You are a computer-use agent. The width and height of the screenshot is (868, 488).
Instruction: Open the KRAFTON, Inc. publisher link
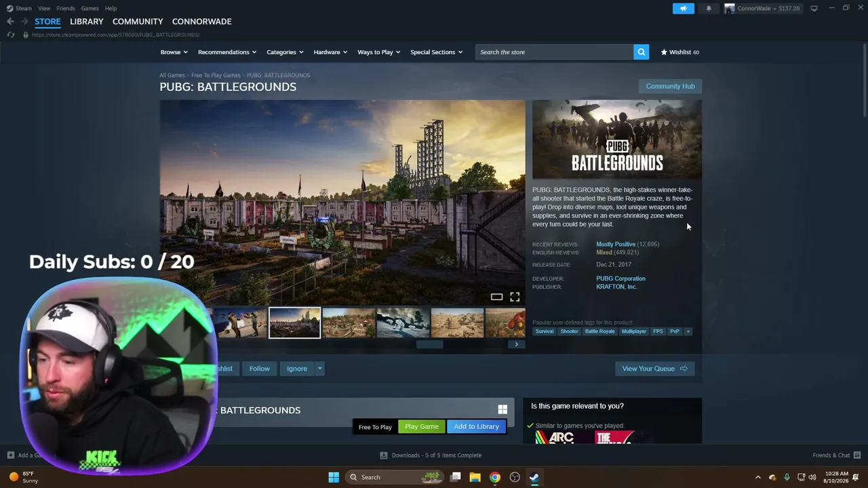616,287
